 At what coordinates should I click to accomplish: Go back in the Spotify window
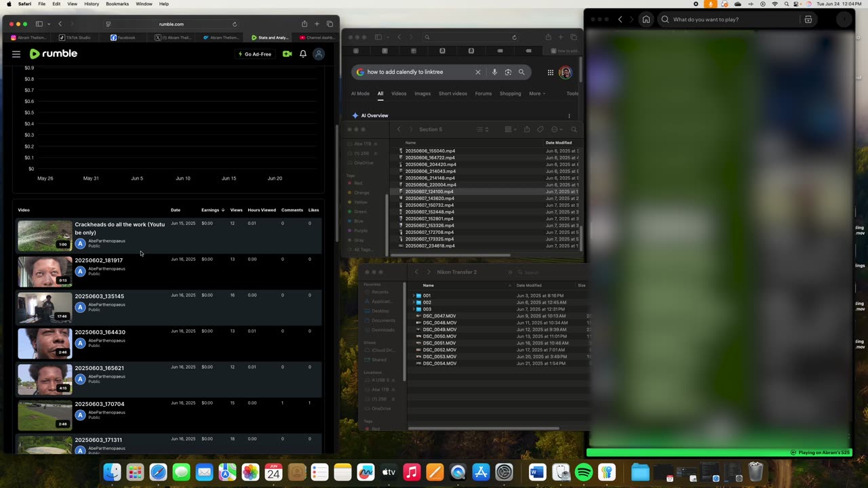click(x=620, y=20)
